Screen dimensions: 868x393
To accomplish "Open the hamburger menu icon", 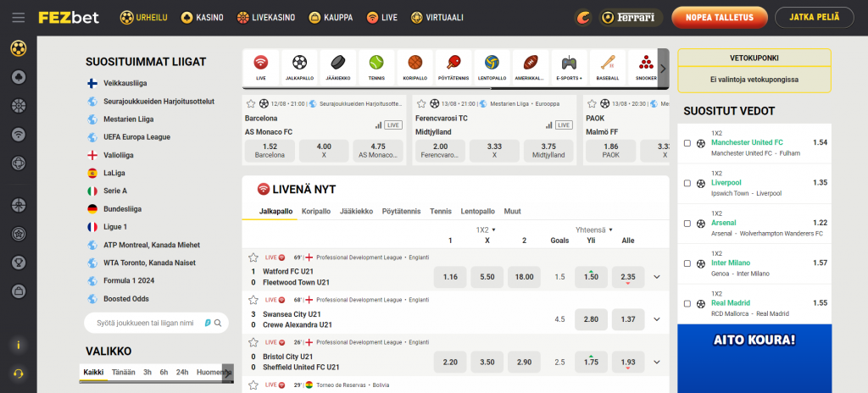I will tap(19, 18).
